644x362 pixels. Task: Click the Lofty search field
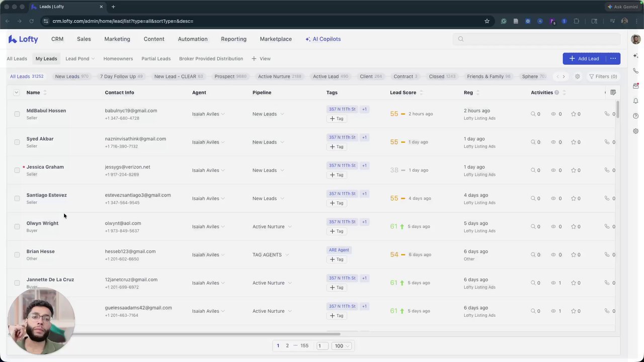[x=536, y=39]
